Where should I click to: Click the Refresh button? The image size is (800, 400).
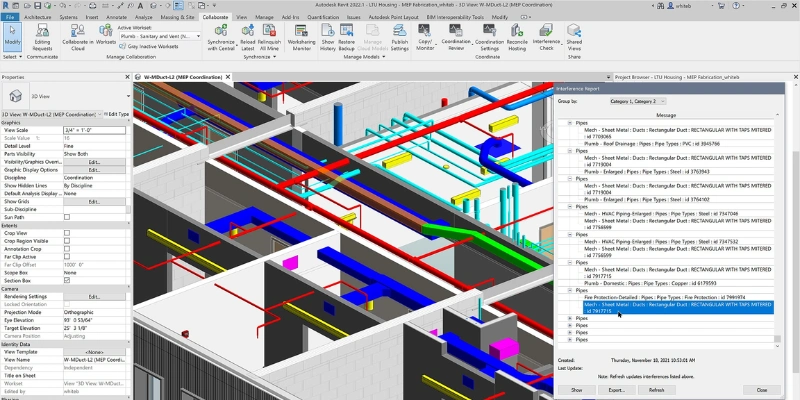[x=657, y=390]
